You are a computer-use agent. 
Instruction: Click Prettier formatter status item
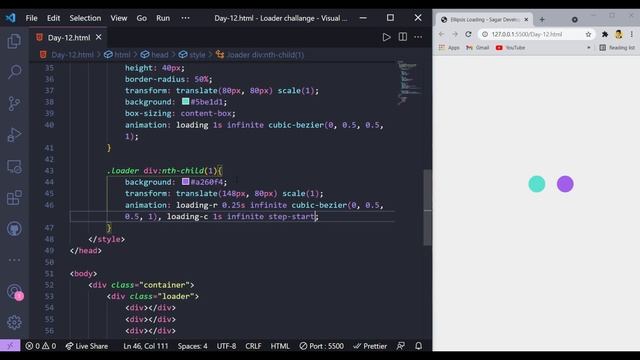(370, 346)
